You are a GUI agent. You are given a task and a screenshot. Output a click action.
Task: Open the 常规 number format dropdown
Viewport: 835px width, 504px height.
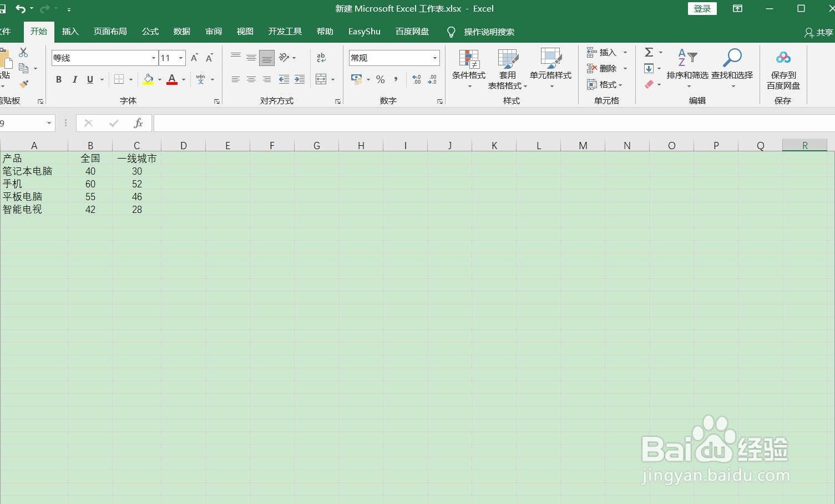click(434, 58)
